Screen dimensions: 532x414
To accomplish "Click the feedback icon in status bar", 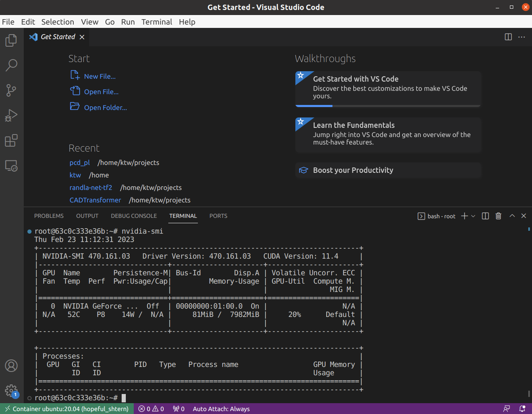I will (507, 409).
